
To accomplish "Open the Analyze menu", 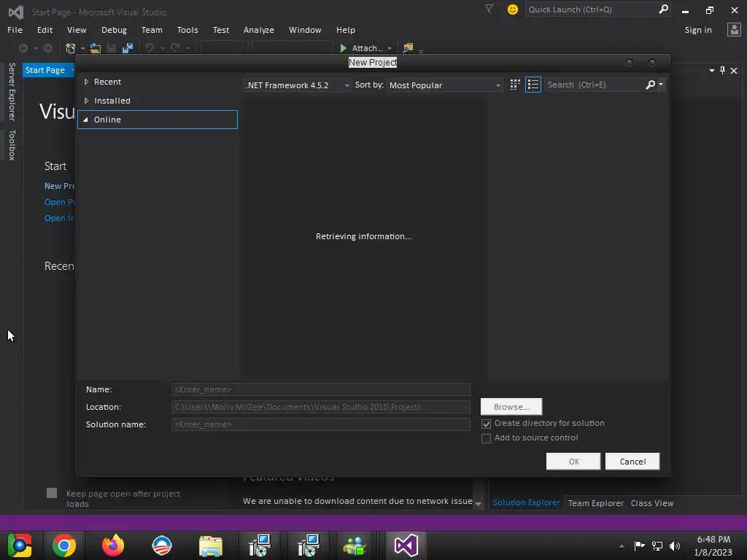I will tap(259, 30).
